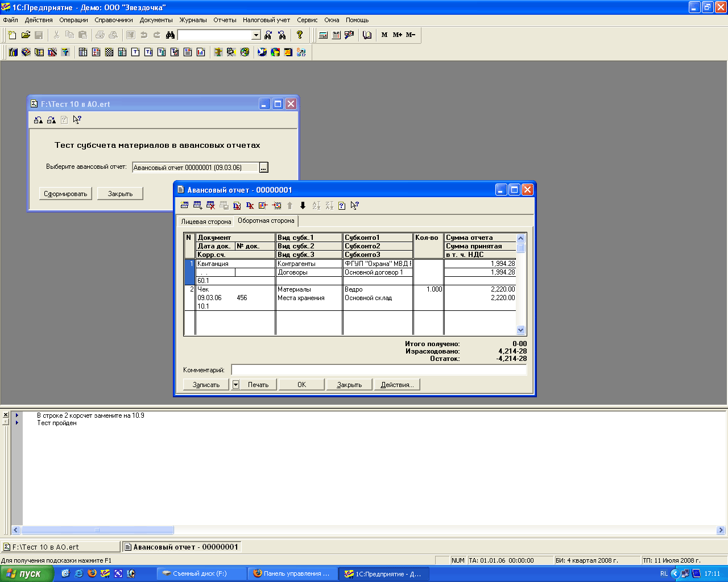Open the Документы menu
728x582 pixels.
156,20
